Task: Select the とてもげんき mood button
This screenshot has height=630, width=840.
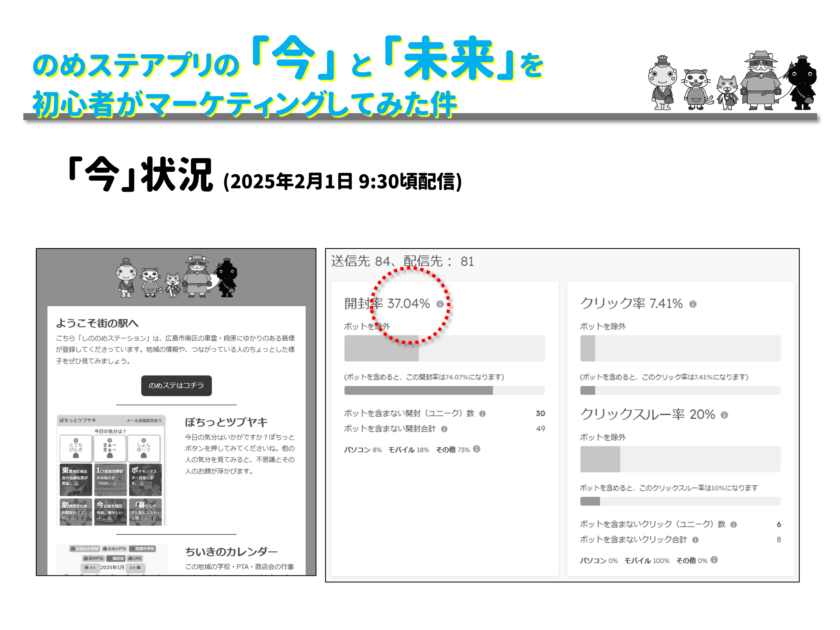Action: click(x=76, y=449)
